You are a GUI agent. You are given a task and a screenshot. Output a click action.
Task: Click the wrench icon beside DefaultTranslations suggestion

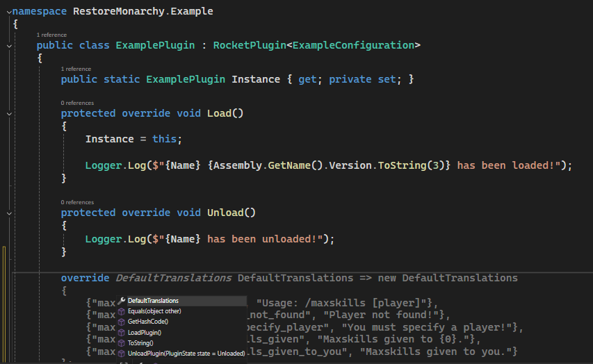[x=121, y=301]
